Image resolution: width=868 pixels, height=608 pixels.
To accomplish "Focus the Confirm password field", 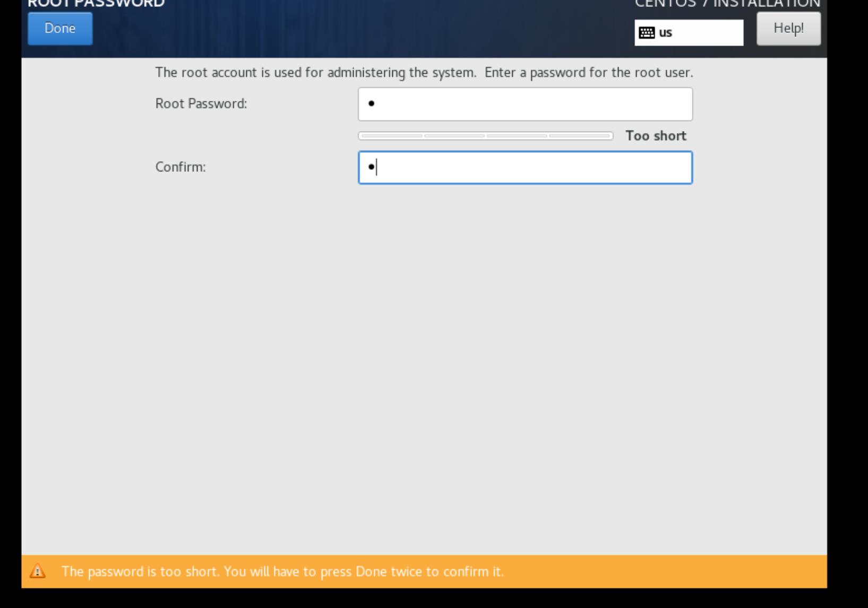I will pos(525,168).
